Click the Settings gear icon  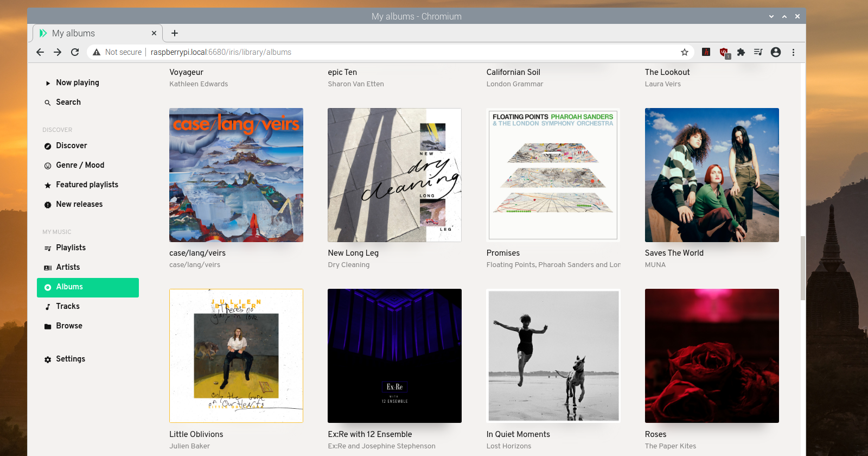pos(48,359)
